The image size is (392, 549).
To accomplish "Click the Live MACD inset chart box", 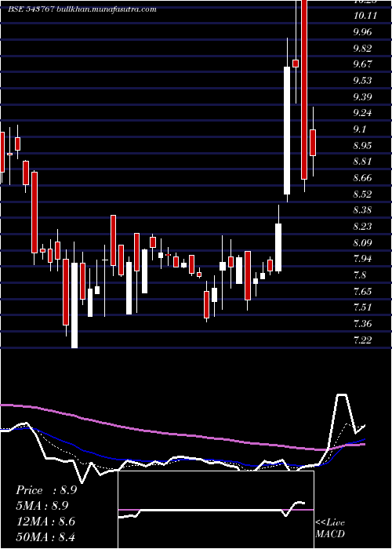I will [x=216, y=510].
